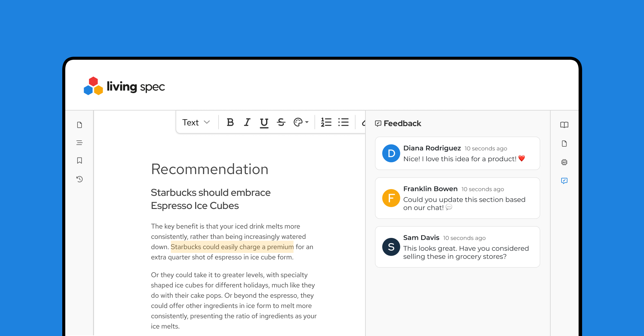Toggle bold formatting
Image resolution: width=644 pixels, height=336 pixels.
[x=230, y=122]
